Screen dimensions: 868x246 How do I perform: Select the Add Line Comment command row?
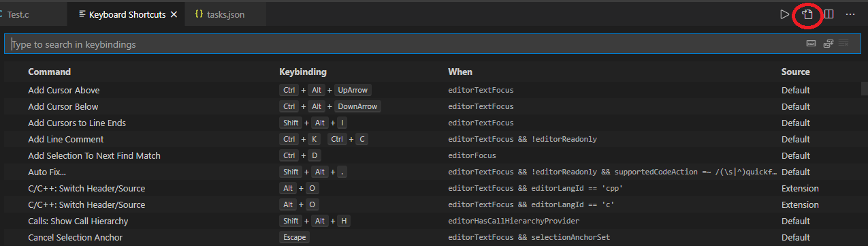point(432,139)
